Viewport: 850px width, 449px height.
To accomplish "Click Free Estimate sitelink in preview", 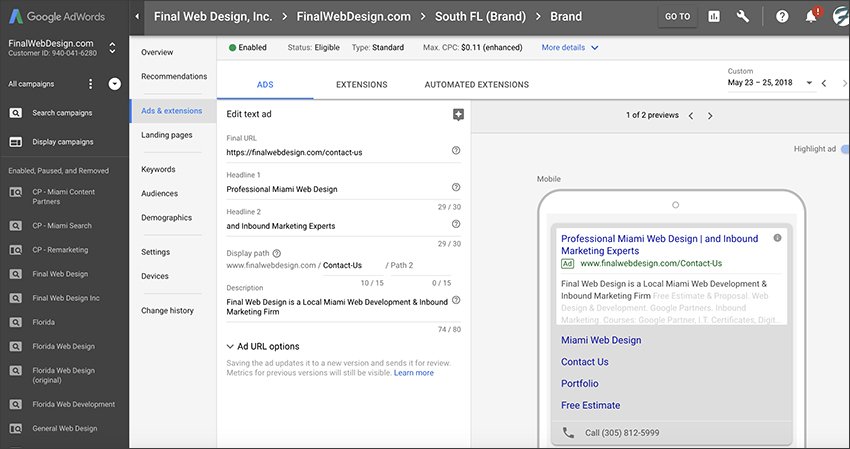I will (x=590, y=405).
